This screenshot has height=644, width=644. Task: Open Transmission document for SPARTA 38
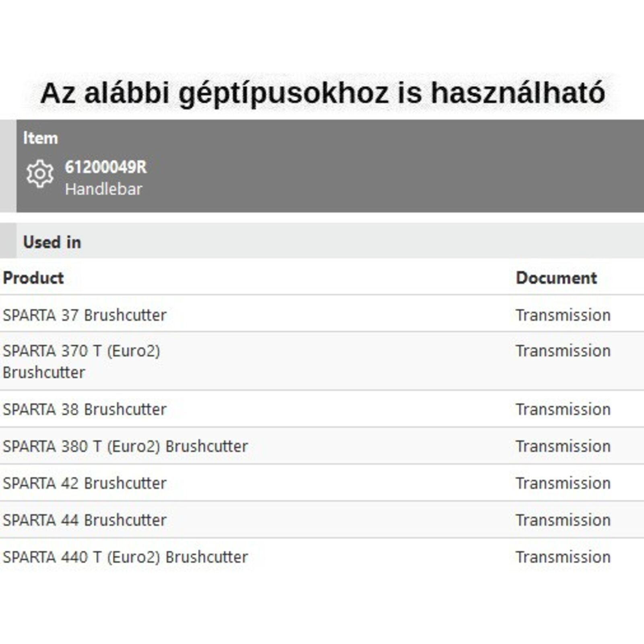[563, 409]
